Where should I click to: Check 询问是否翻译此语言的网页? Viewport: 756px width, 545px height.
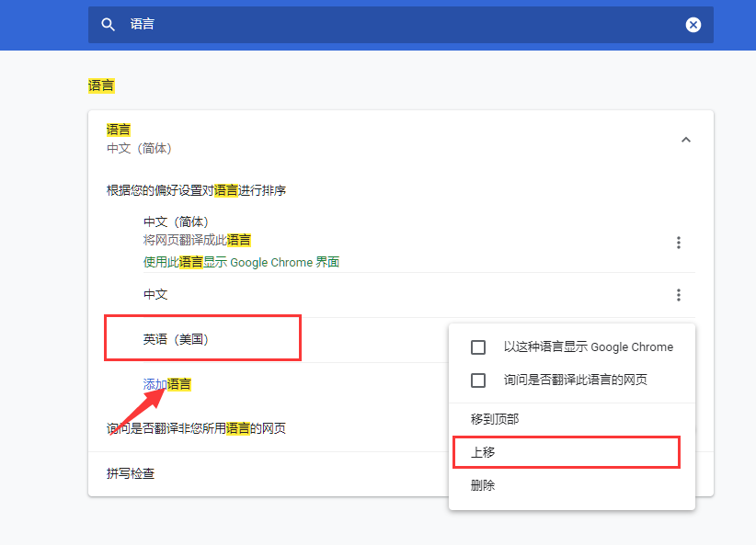(x=478, y=380)
